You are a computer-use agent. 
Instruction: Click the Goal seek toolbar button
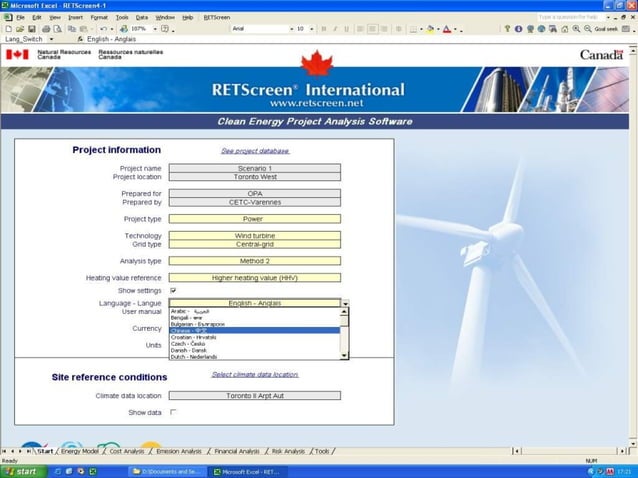[605, 29]
